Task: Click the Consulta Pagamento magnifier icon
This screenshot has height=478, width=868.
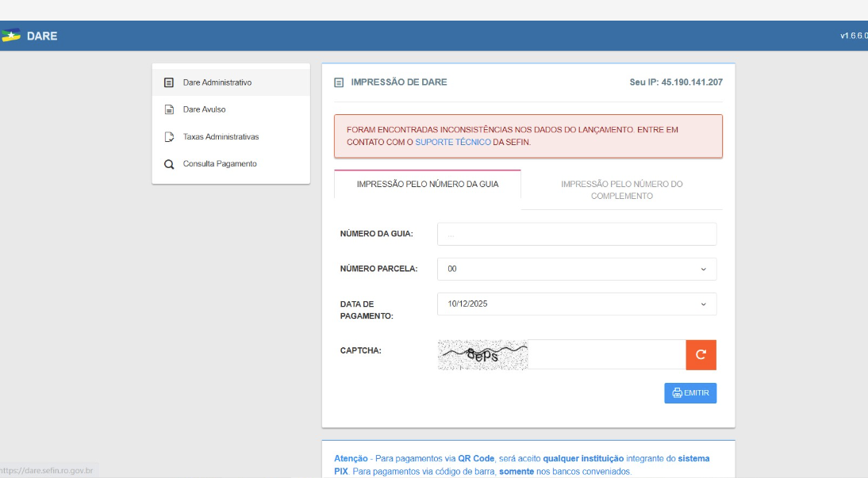Action: tap(168, 164)
